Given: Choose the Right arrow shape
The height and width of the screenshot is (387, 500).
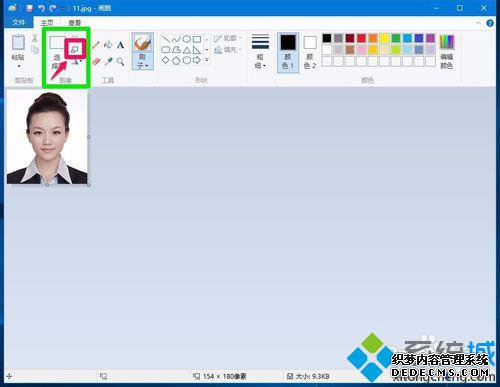Looking at the screenshot, I should (197, 60).
